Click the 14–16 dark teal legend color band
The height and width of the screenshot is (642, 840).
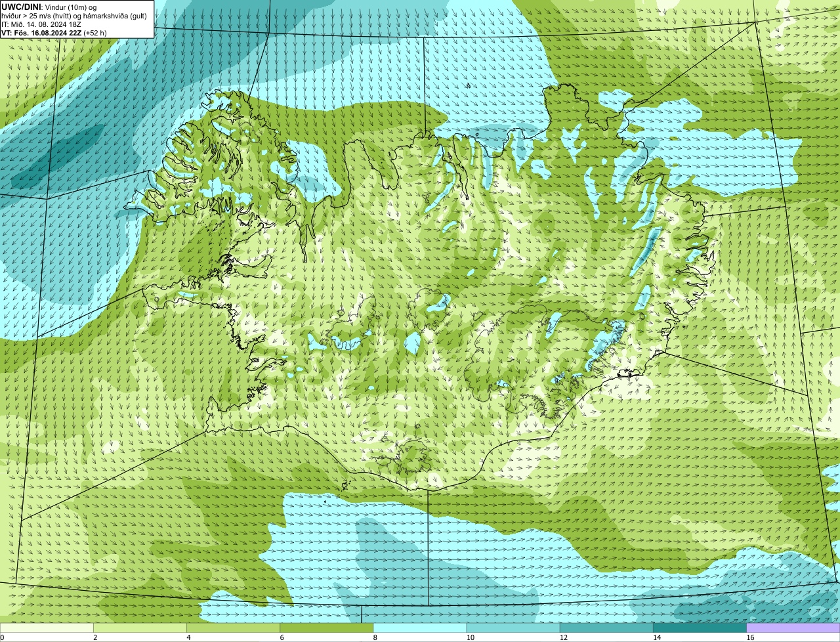[x=700, y=628]
